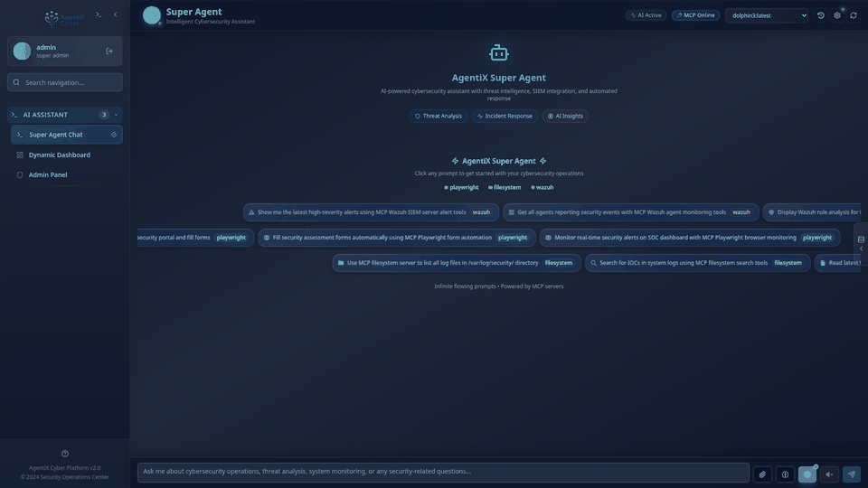Click the Admin Panel shield icon
The image size is (868, 488).
coord(20,174)
